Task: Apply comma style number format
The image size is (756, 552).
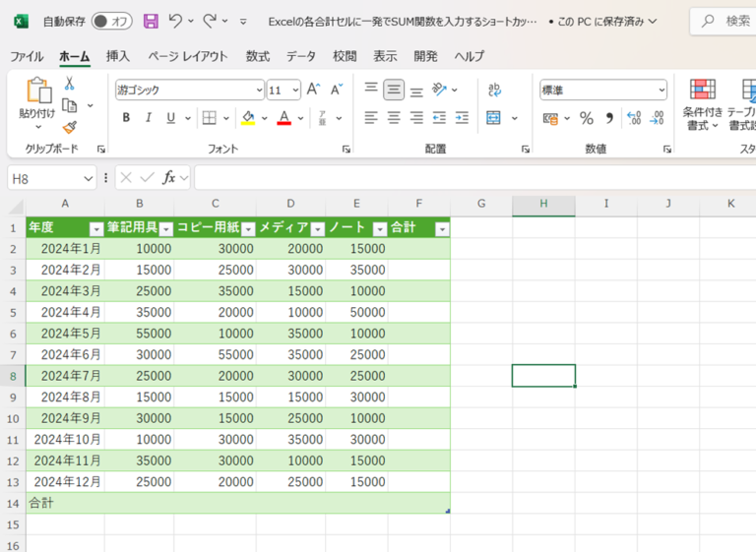Action: click(x=609, y=118)
